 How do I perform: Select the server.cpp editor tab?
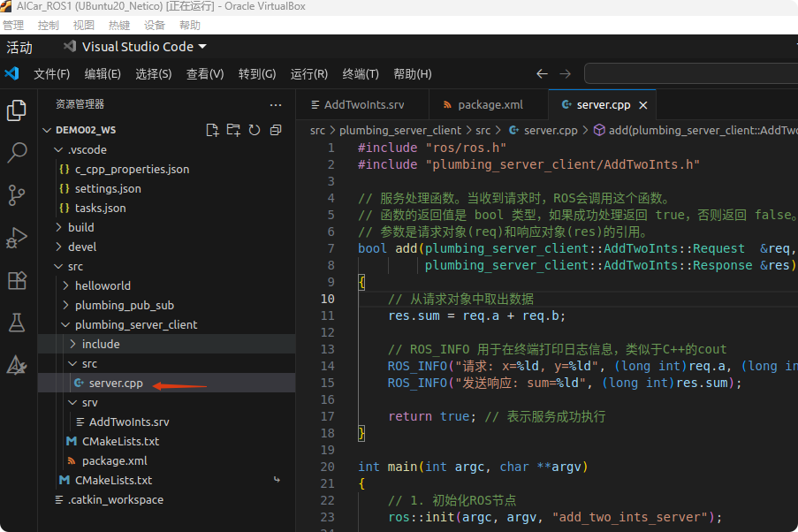(603, 105)
